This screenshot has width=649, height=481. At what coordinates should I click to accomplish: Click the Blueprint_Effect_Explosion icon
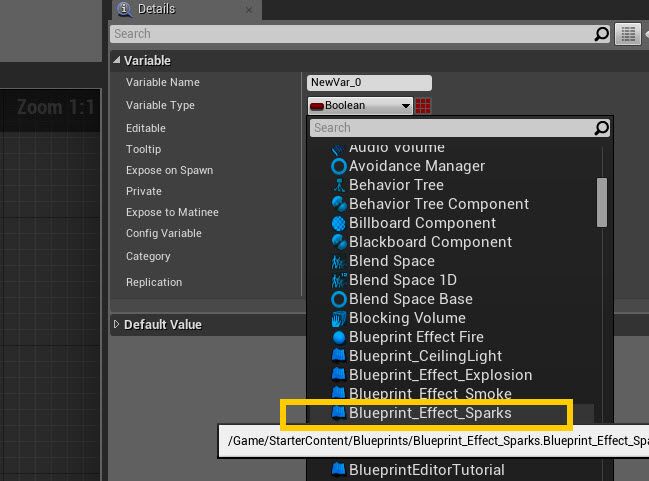tap(339, 374)
